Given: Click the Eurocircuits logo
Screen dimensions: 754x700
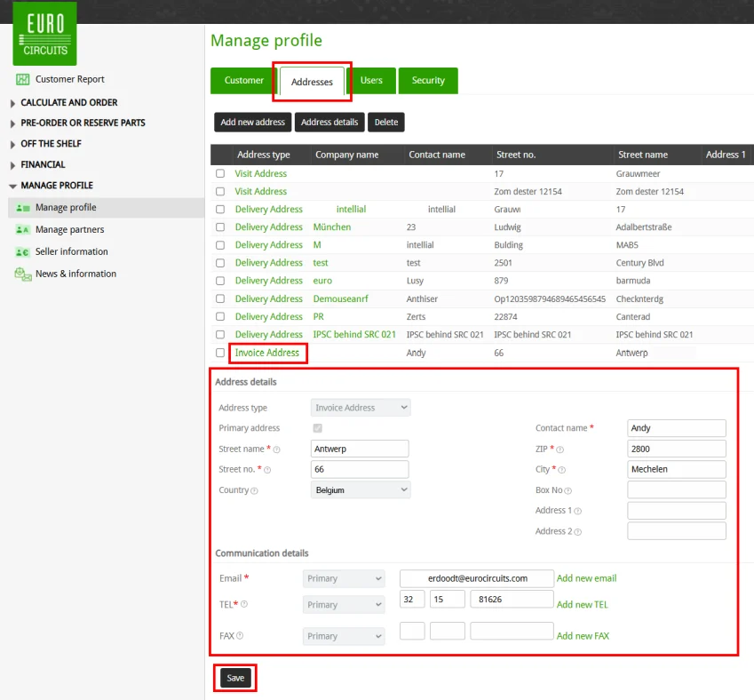Looking at the screenshot, I should coord(44,34).
